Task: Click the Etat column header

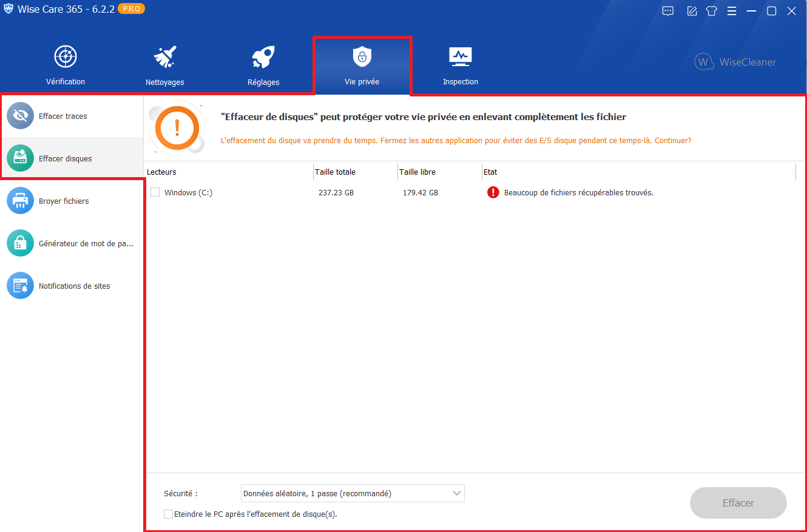Action: (x=490, y=172)
